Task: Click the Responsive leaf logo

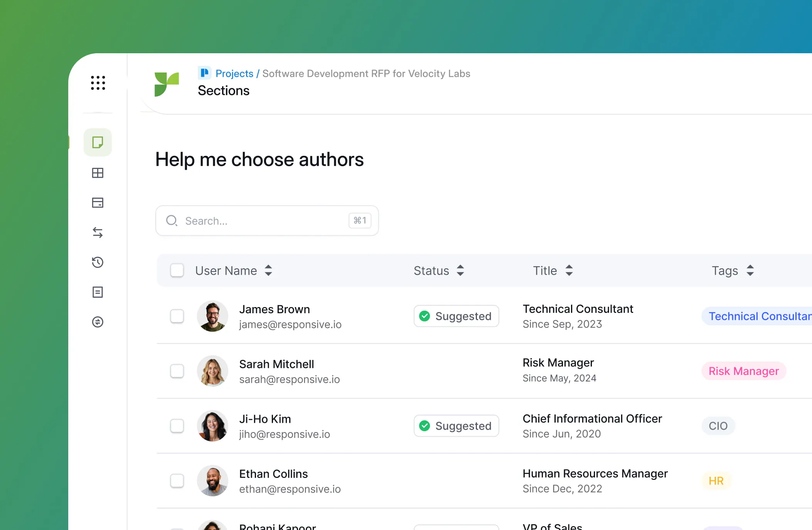Action: click(x=167, y=83)
